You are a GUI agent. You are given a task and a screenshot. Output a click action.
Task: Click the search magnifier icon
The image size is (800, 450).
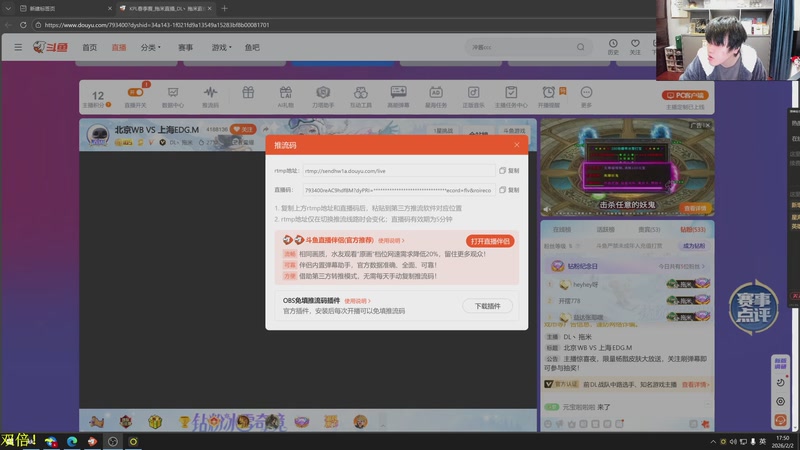[x=581, y=47]
